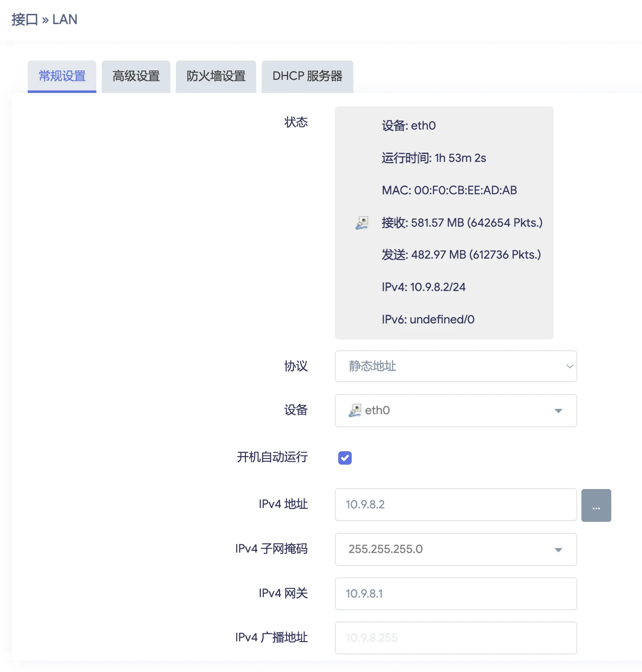
Task: Click the network device icon in status box
Action: [x=362, y=222]
